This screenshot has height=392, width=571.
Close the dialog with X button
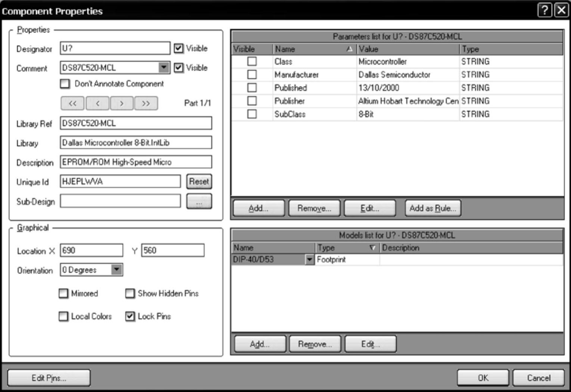(x=561, y=10)
